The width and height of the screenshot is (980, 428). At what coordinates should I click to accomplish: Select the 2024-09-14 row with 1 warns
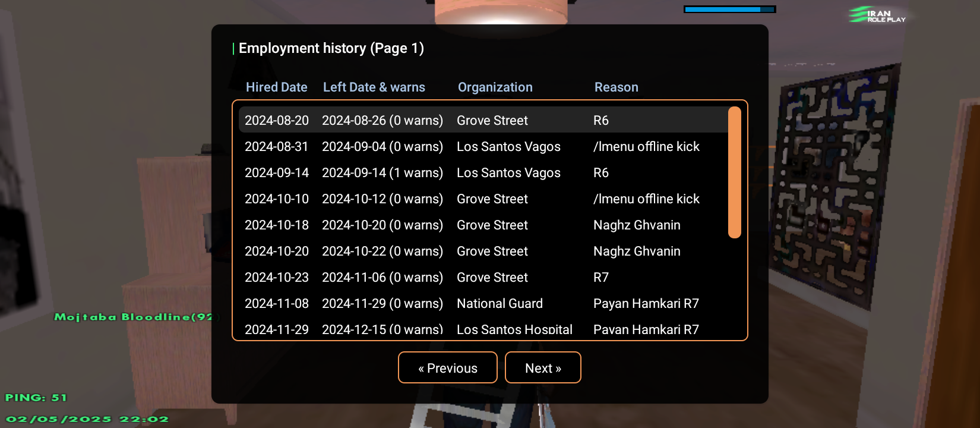click(483, 172)
